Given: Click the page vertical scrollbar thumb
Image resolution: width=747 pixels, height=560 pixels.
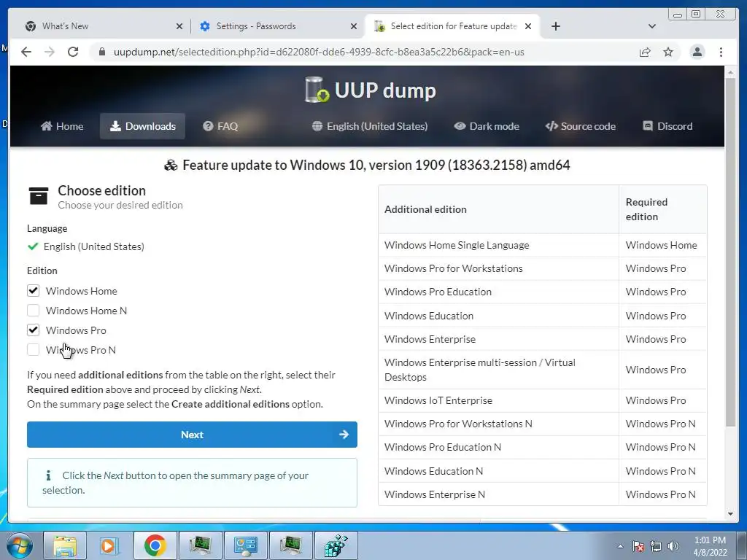Looking at the screenshot, I should pos(730,252).
